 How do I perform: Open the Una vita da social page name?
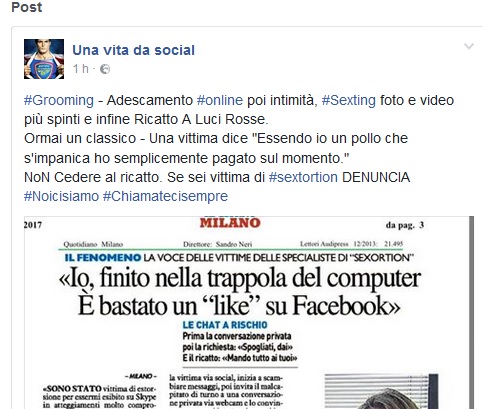[x=134, y=50]
